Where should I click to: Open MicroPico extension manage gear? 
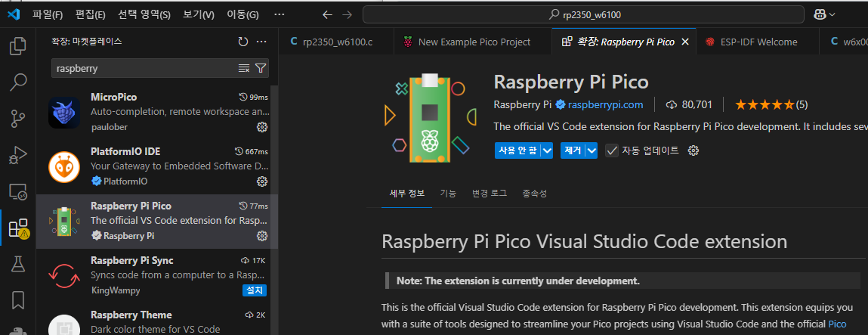pyautogui.click(x=262, y=127)
